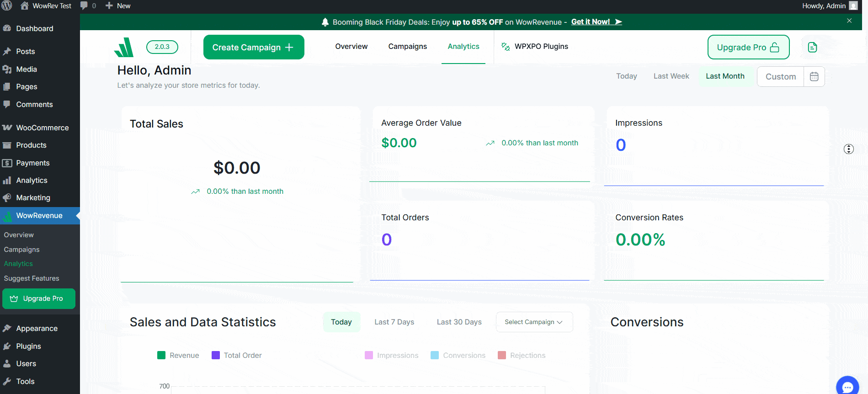Click the comments bubble icon in admin bar
Screen dimensions: 868x394
(x=84, y=6)
